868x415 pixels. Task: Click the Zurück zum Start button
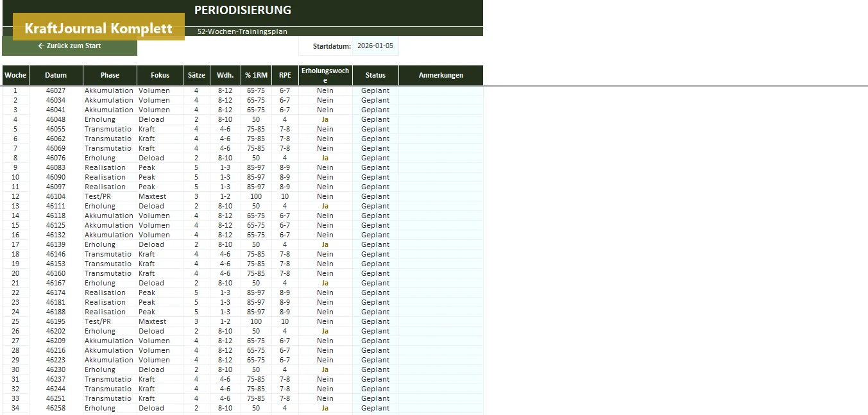click(69, 46)
